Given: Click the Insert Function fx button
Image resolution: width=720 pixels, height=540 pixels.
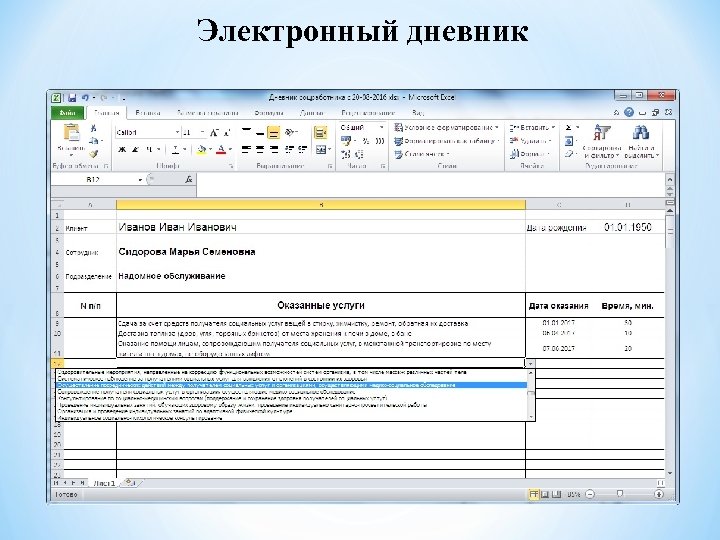Looking at the screenshot, I should 188,180.
